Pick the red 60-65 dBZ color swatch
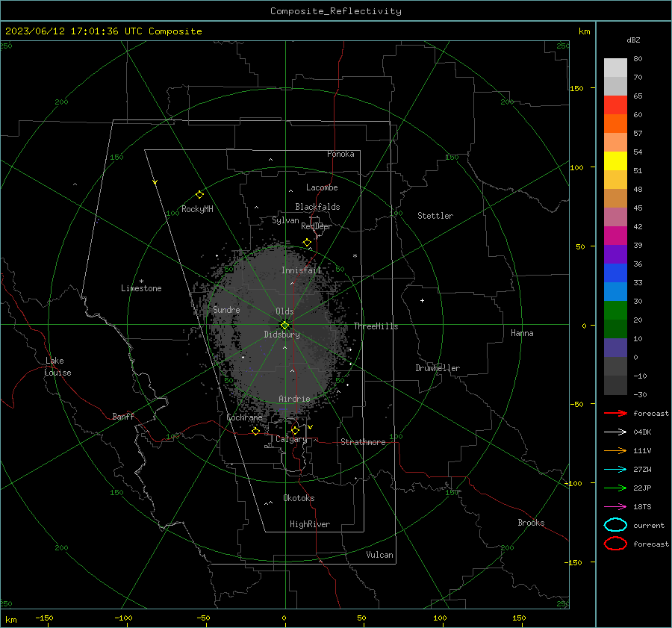Viewport: 672px width, 628px height. pyautogui.click(x=615, y=105)
